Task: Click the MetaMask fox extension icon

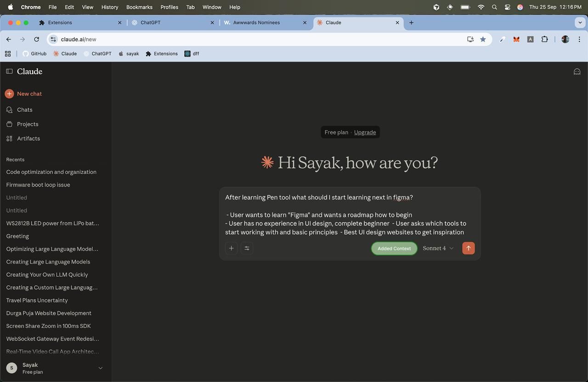Action: [516, 40]
